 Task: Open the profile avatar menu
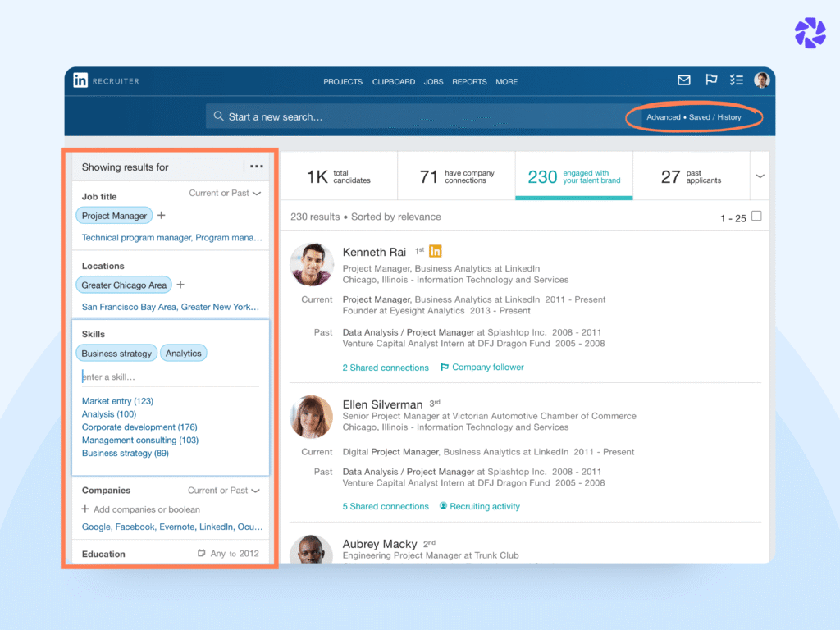(x=761, y=80)
